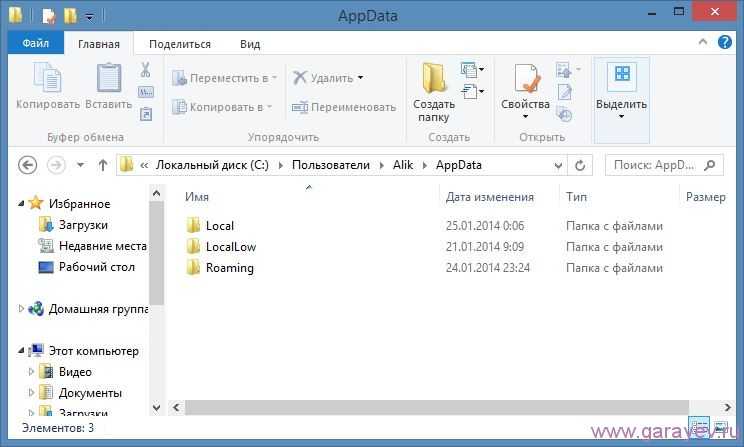Click Создать папку (New folder) icon
The width and height of the screenshot is (744, 447).
pyautogui.click(x=434, y=78)
